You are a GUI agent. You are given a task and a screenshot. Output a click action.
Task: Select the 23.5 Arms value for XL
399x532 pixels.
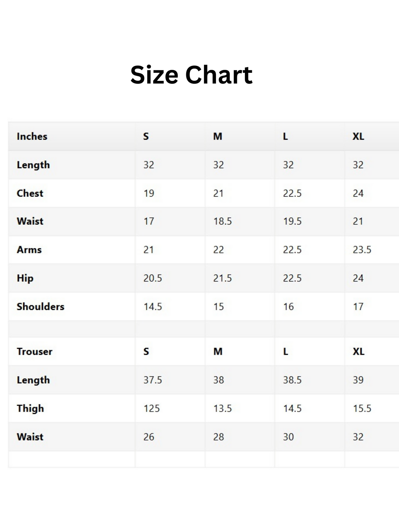362,250
